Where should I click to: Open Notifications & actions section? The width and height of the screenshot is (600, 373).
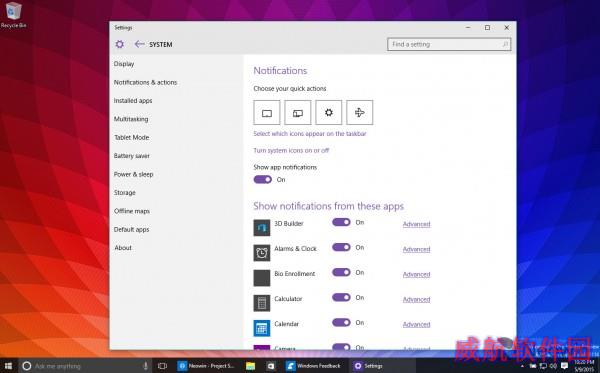(145, 82)
